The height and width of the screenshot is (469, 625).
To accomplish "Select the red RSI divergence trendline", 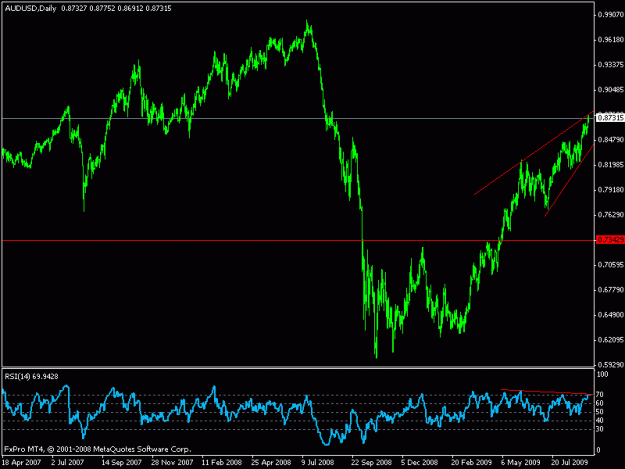I will pos(547,392).
